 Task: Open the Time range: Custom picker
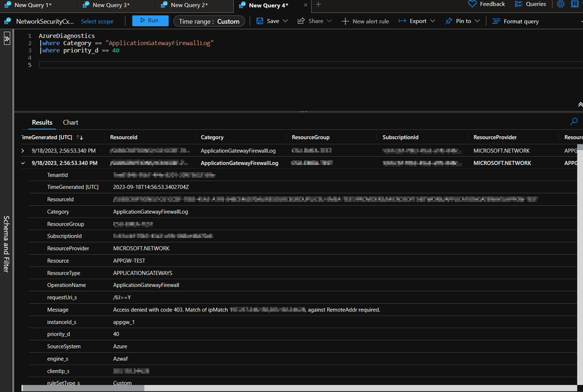coord(209,21)
